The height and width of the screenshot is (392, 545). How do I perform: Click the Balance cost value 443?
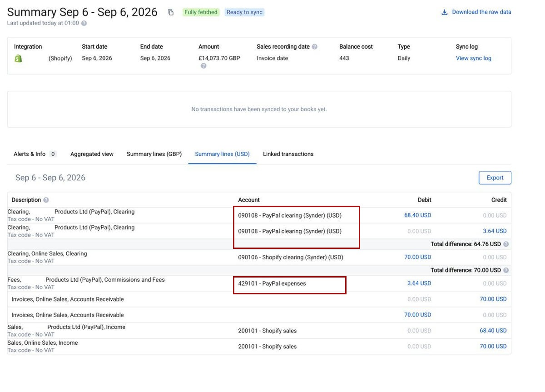344,58
